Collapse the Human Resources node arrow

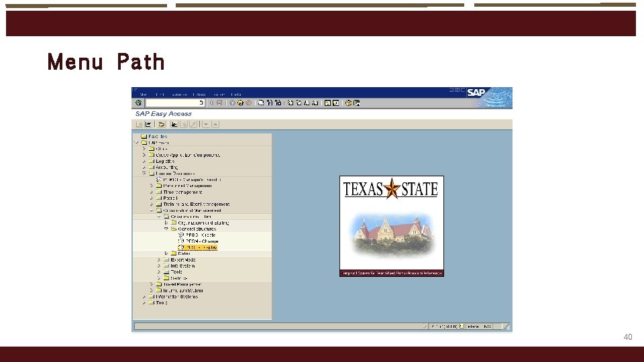coord(144,173)
